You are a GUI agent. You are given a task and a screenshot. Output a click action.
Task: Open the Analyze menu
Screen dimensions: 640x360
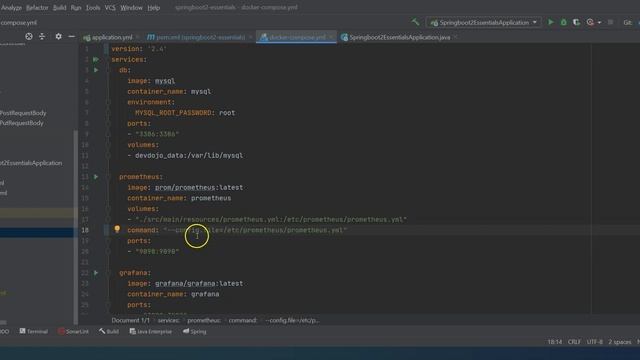pyautogui.click(x=11, y=7)
